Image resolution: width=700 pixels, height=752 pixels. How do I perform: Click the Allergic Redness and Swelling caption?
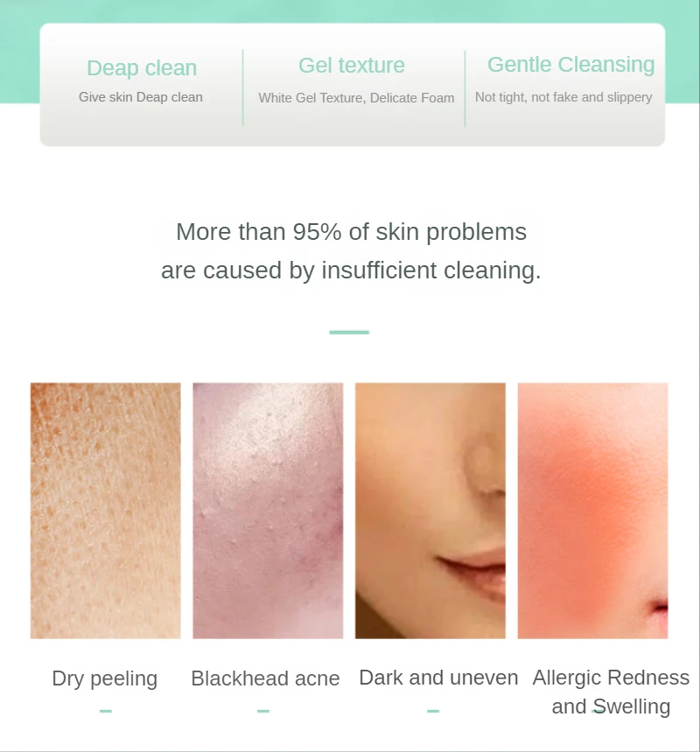[x=611, y=692]
